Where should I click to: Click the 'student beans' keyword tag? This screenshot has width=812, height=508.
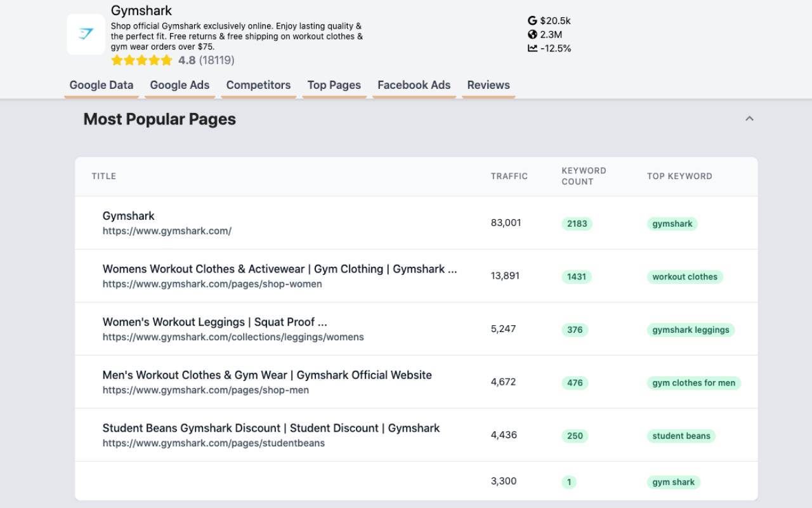[x=681, y=436]
